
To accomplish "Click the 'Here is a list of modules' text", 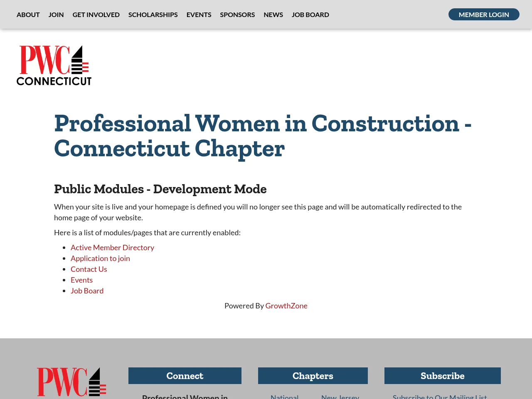I will [147, 233].
